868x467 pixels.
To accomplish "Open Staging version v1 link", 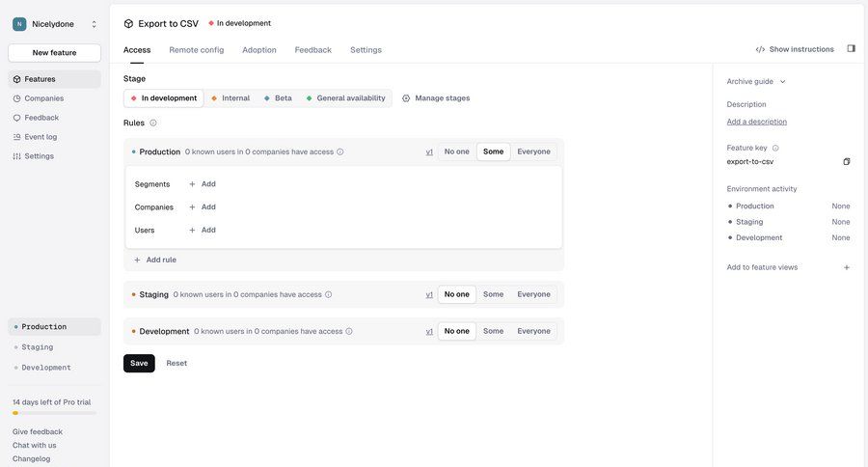I will click(429, 294).
